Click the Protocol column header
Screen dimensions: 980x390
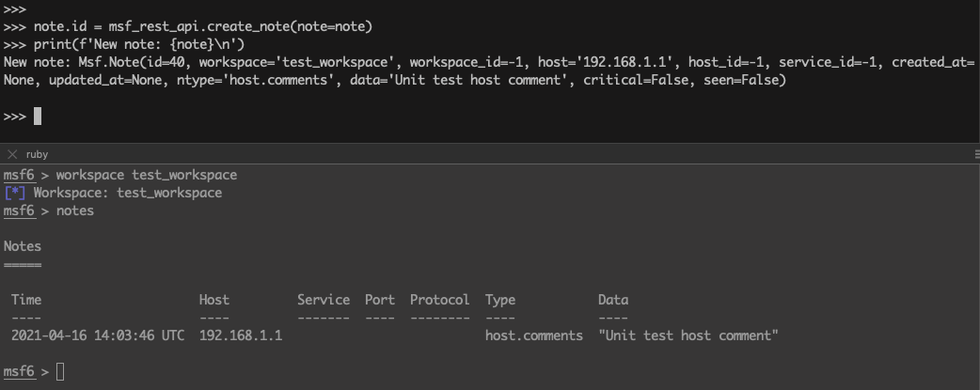pyautogui.click(x=440, y=300)
